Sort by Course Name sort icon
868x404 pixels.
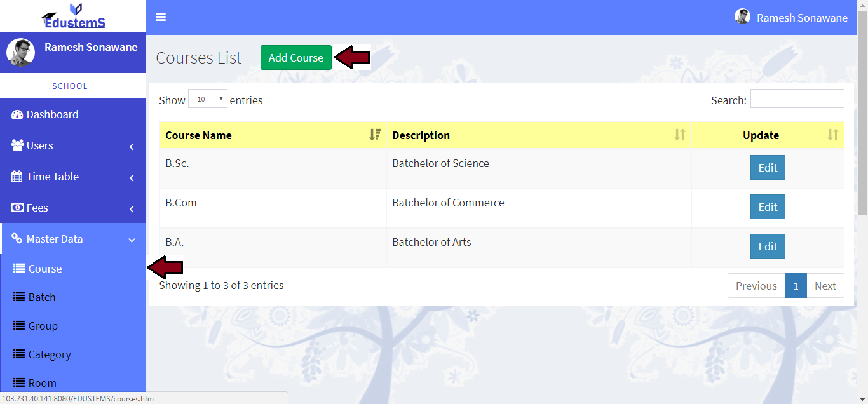[375, 135]
